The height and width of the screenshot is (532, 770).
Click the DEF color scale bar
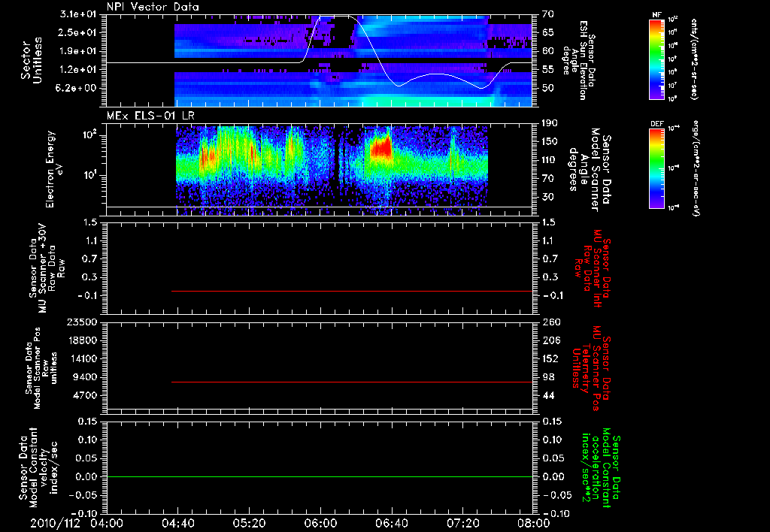[x=656, y=168]
